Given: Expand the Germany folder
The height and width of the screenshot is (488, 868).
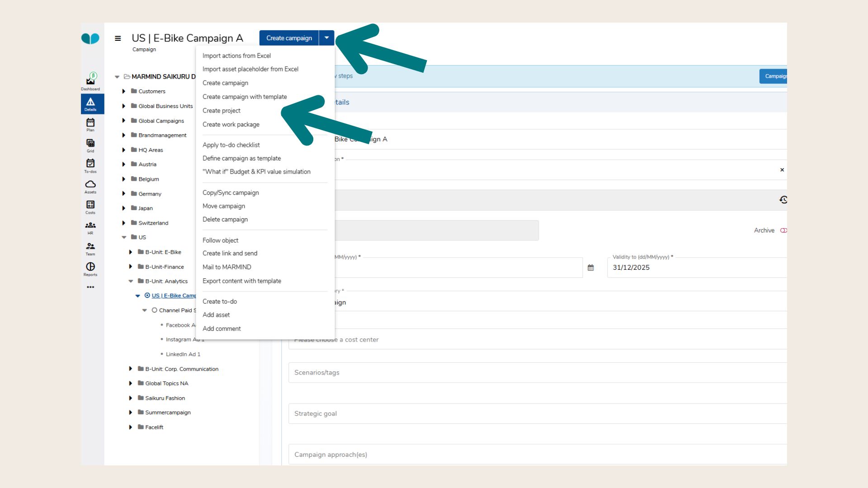Looking at the screenshot, I should click(124, 194).
